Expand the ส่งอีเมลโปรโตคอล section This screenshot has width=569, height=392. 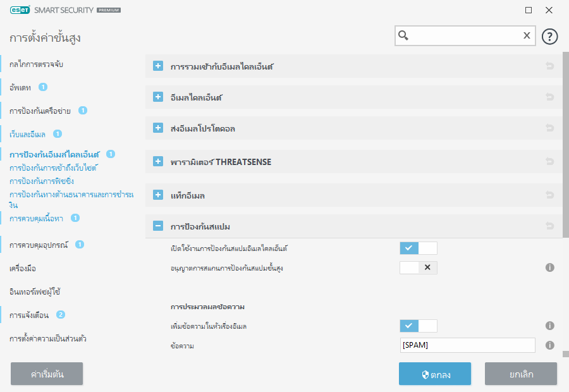[x=158, y=128]
